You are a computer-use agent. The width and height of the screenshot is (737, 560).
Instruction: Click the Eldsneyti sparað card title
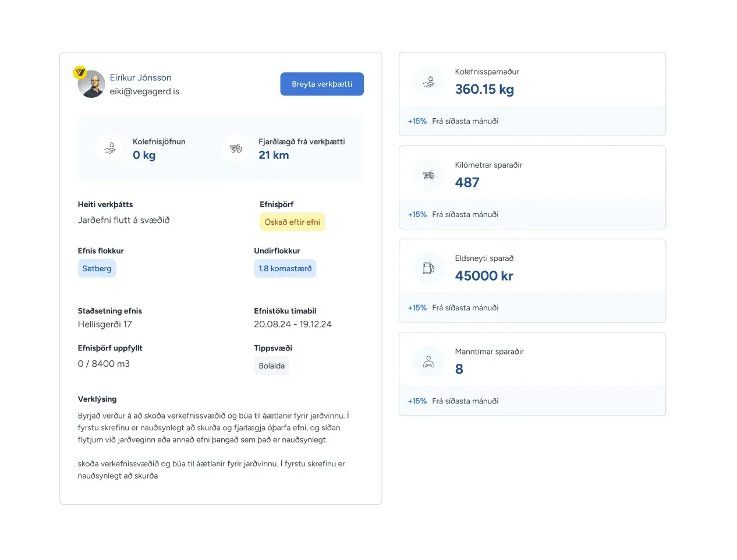point(484,258)
